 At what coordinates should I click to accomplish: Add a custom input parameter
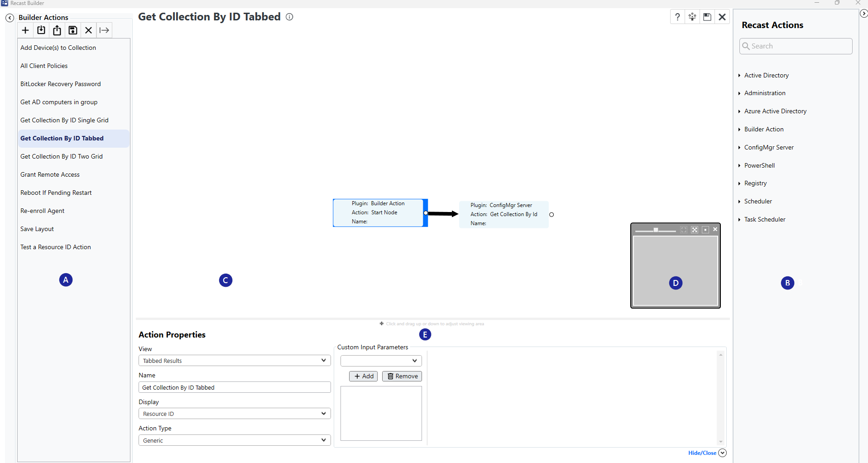click(x=364, y=376)
